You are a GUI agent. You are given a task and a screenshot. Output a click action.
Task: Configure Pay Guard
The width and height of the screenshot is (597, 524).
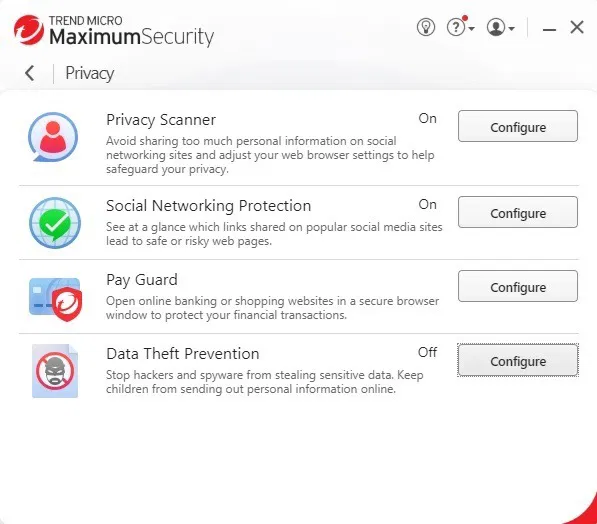[518, 286]
